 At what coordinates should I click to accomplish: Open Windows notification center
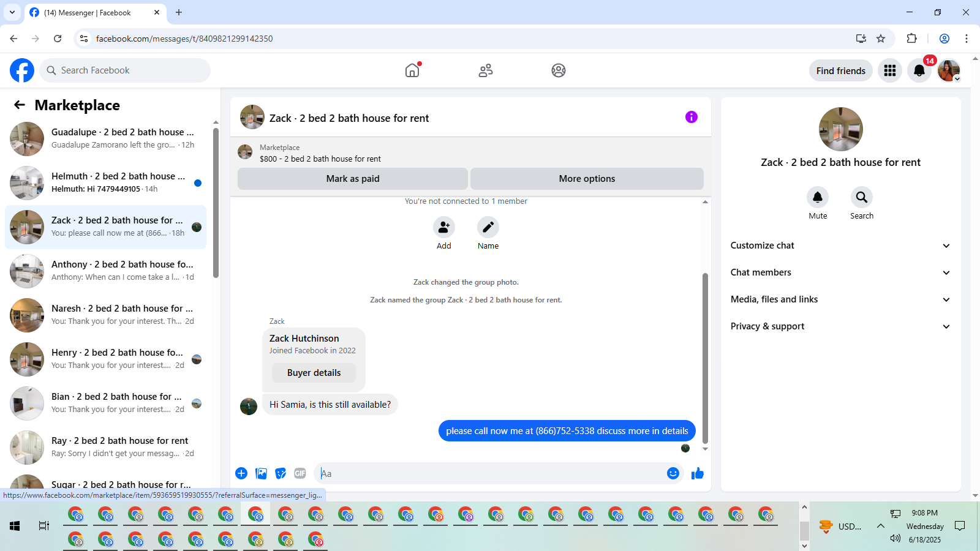[x=960, y=526]
